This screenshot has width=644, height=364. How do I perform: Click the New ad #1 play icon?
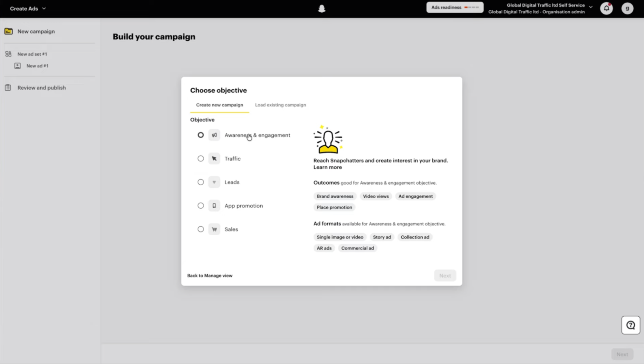[18, 66]
